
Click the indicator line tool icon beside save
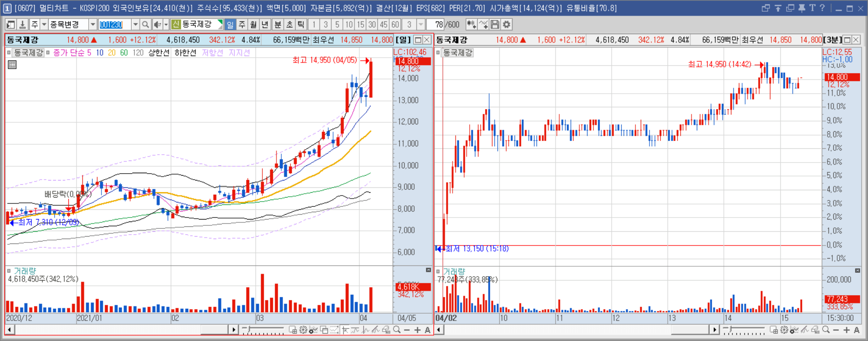pyautogui.click(x=483, y=24)
